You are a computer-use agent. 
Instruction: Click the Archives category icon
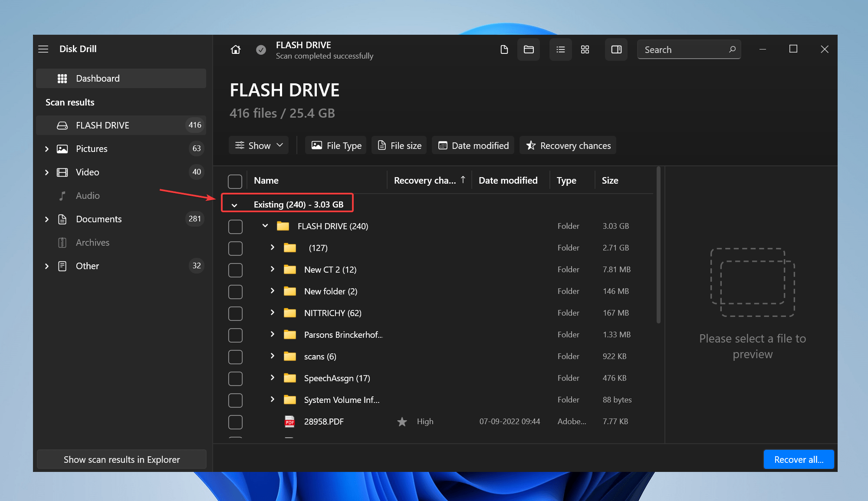click(x=62, y=243)
